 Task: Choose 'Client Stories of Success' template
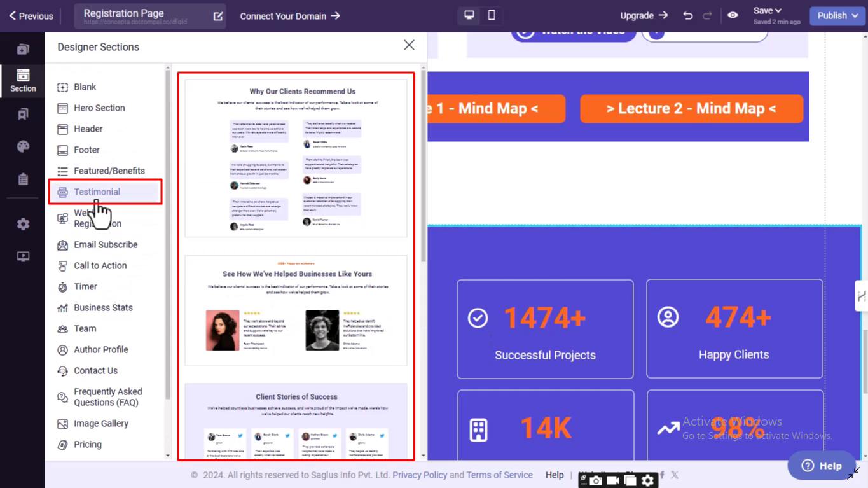(296, 421)
